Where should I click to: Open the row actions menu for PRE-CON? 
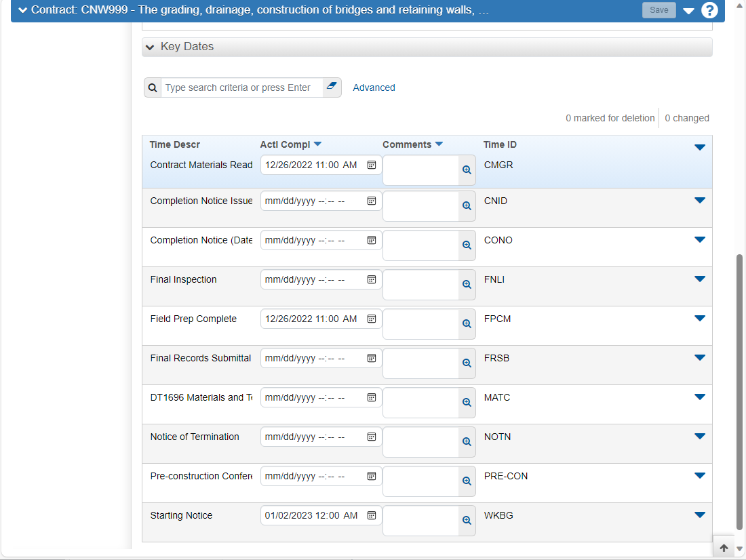(x=699, y=476)
